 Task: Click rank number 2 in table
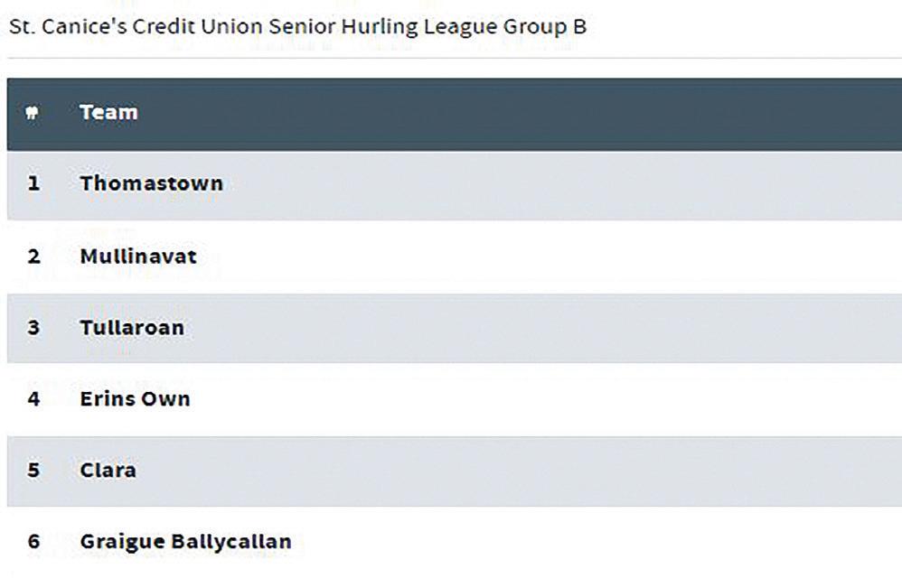pos(34,256)
